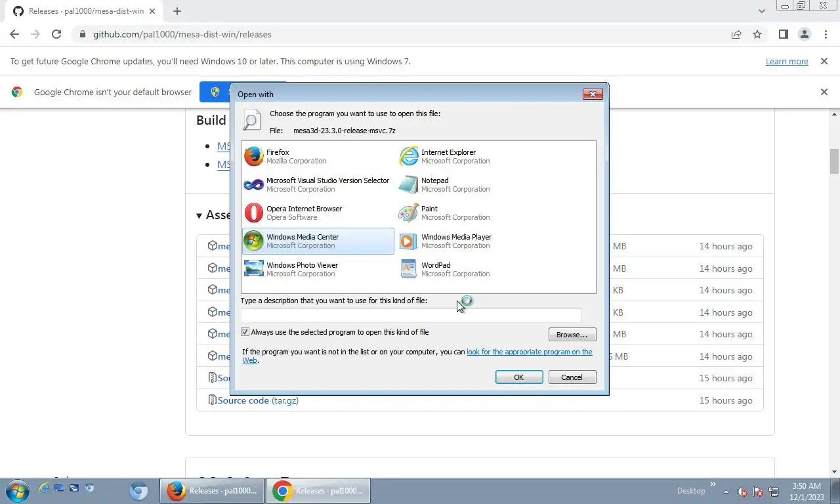Go back in Chrome

(14, 34)
